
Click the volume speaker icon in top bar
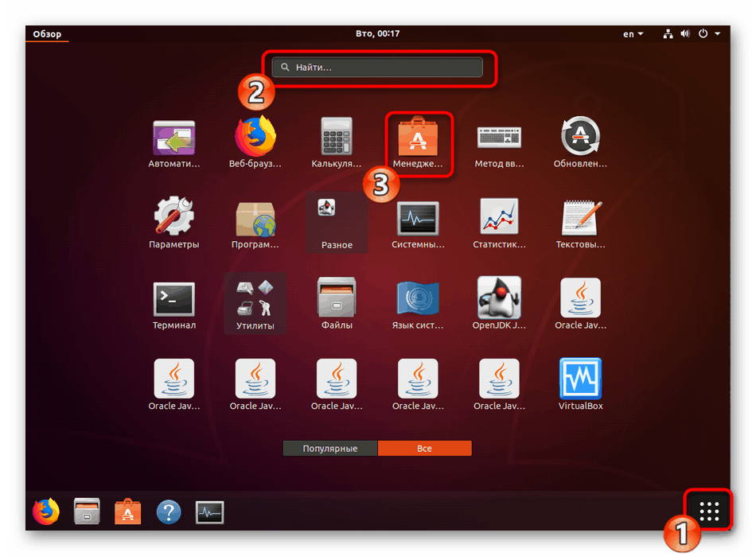coord(685,33)
